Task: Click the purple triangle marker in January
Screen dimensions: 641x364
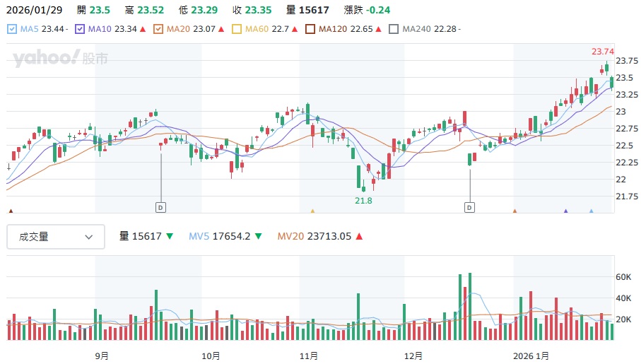Action: click(x=565, y=211)
